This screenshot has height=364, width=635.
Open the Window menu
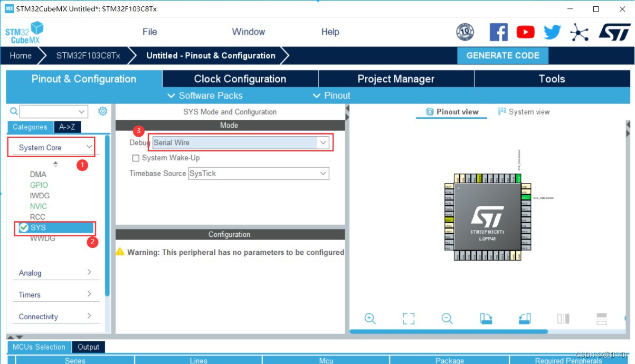point(249,32)
